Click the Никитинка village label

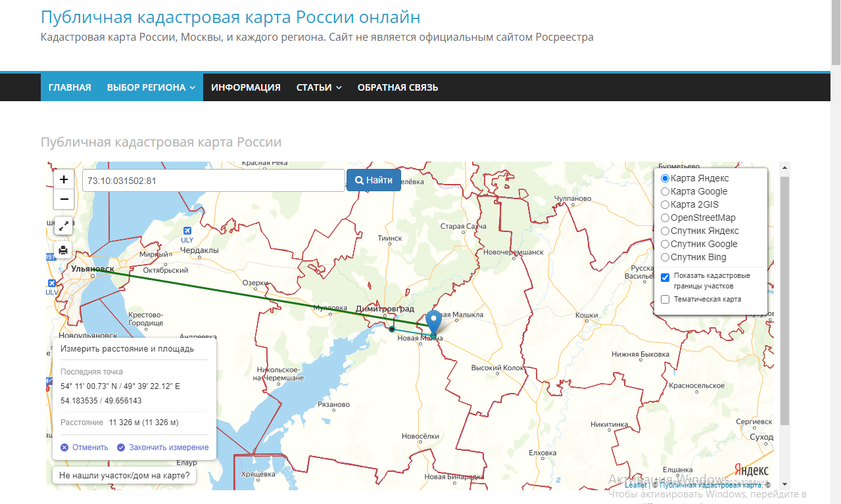click(x=609, y=424)
